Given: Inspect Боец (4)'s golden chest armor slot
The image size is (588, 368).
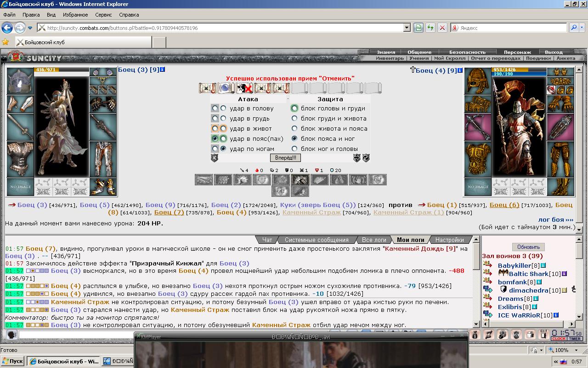Looking at the screenshot, I should tap(478, 159).
